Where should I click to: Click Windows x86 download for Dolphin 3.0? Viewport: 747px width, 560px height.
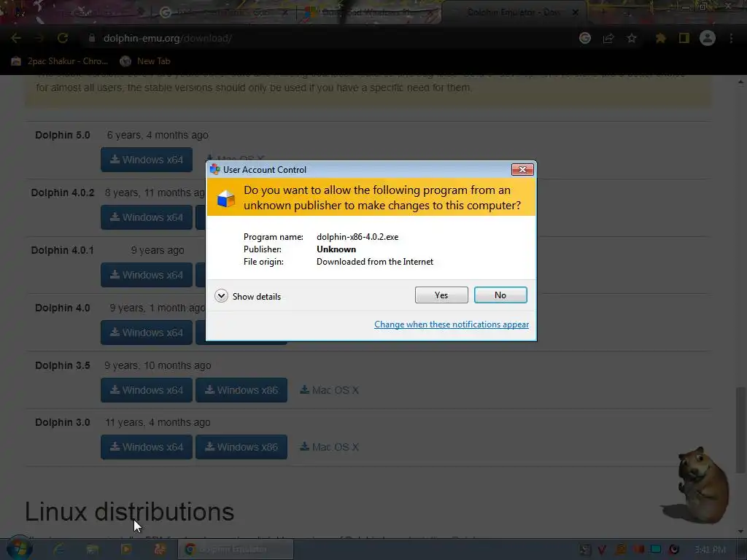pyautogui.click(x=241, y=447)
